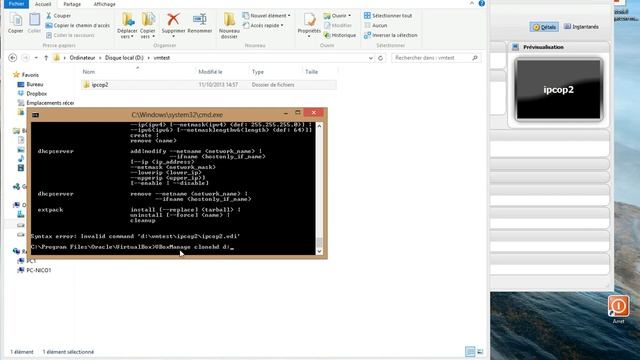
Task: Sort by the Type column header
Action: [258, 72]
